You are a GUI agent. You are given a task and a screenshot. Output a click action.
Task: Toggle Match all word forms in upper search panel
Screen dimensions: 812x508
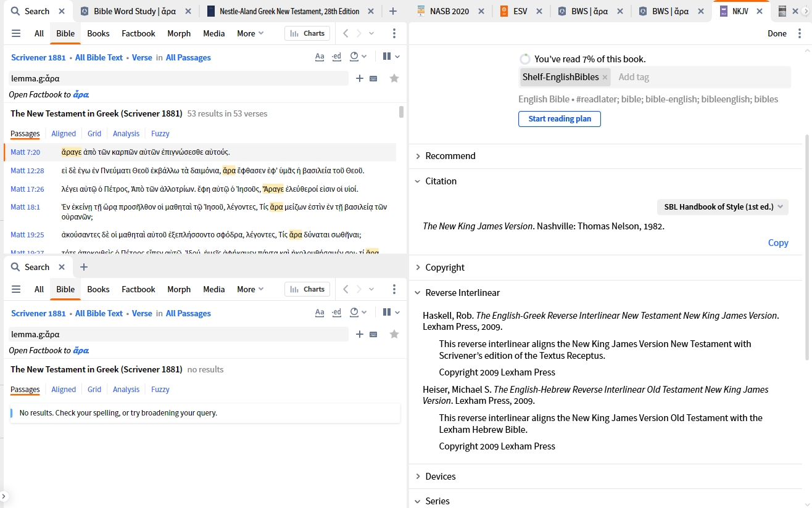(336, 57)
